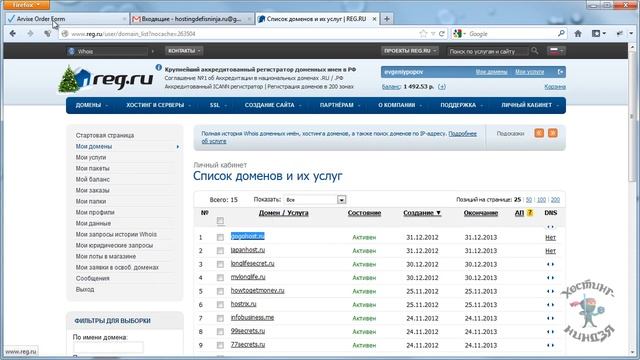Open Мои услуги in the sidebar
640x360 pixels.
(x=91, y=157)
